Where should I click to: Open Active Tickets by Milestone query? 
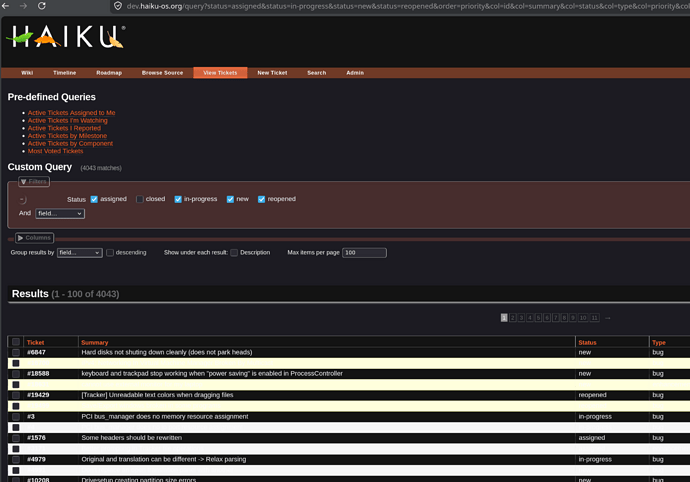(67, 136)
